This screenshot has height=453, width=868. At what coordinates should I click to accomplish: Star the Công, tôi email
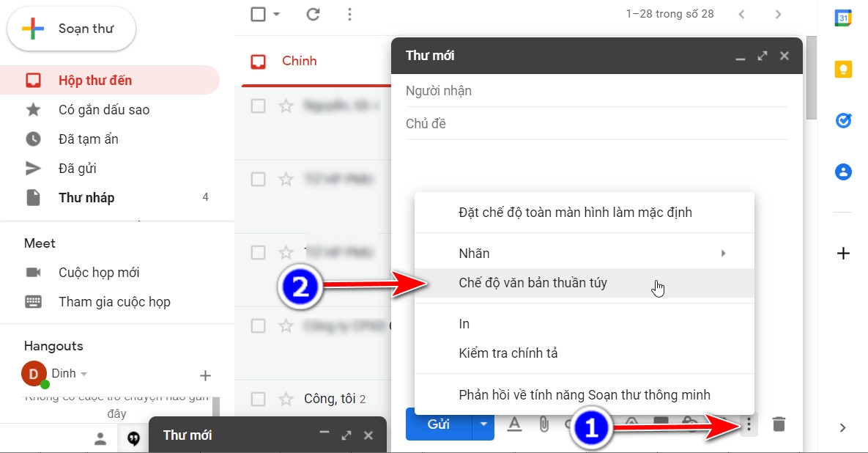coord(286,399)
